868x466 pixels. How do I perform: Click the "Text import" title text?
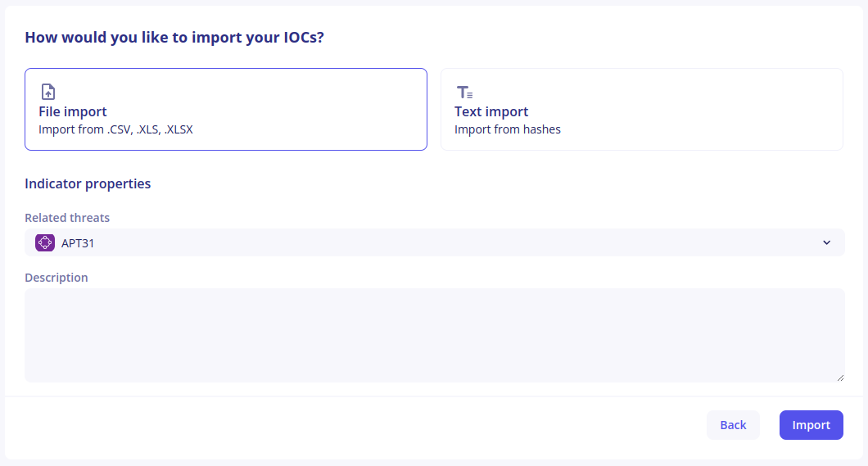491,111
